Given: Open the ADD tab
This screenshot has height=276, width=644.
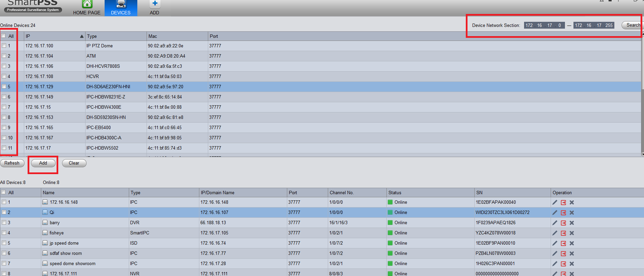Looking at the screenshot, I should click(155, 8).
